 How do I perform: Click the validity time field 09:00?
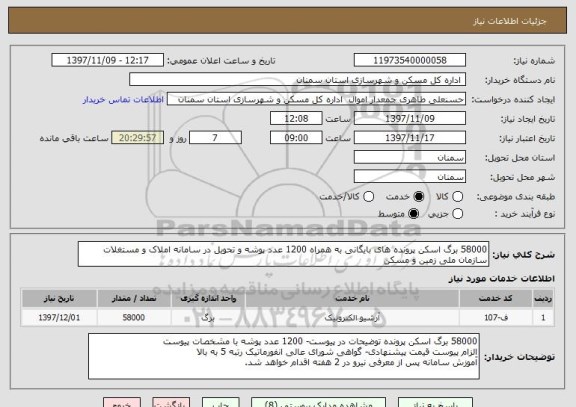[296, 138]
